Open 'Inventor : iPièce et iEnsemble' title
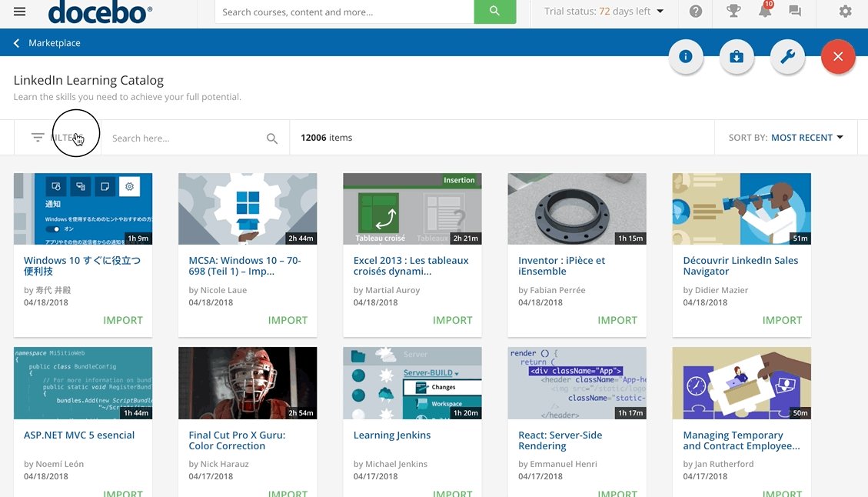 (x=561, y=266)
